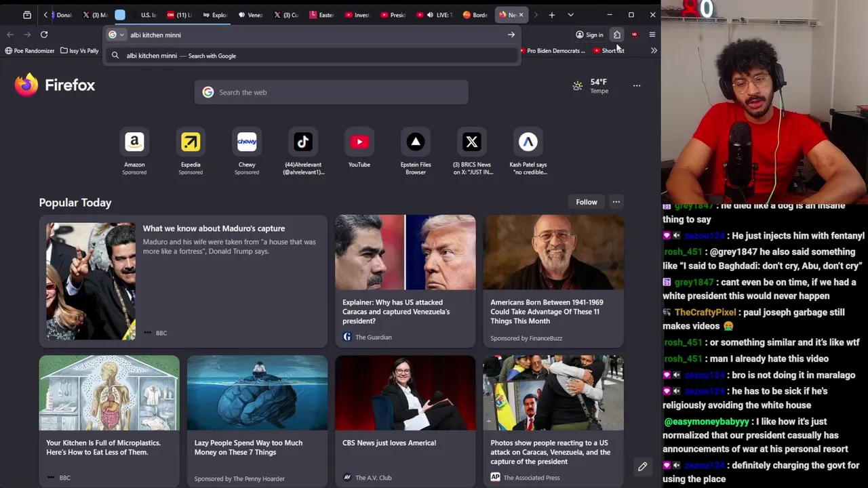Open the Firefox View tab list icon
The width and height of the screenshot is (868, 488).
27,14
